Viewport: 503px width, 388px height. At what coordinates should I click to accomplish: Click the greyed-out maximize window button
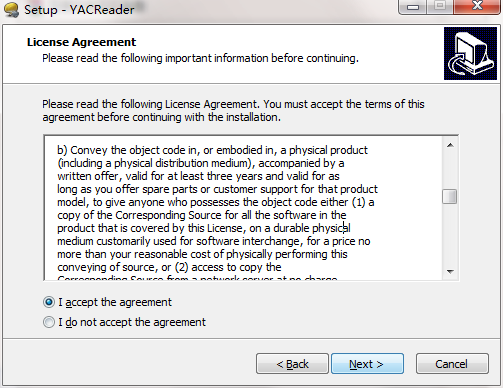point(440,7)
